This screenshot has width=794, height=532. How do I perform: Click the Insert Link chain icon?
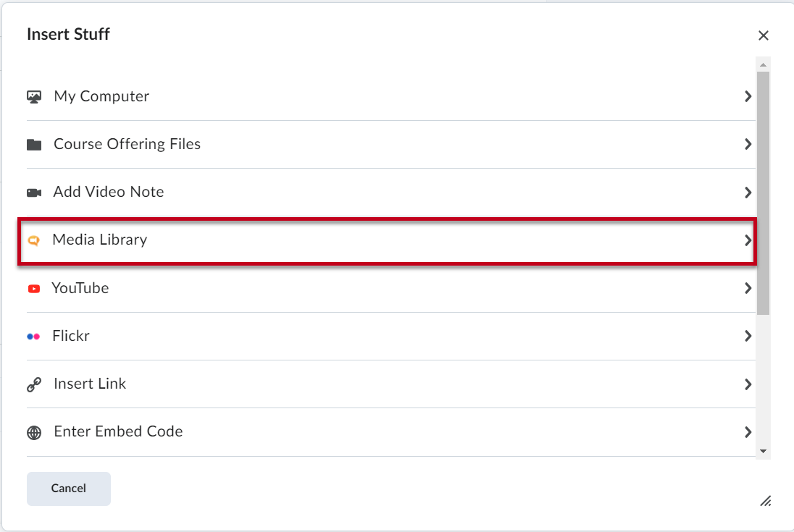(34, 385)
